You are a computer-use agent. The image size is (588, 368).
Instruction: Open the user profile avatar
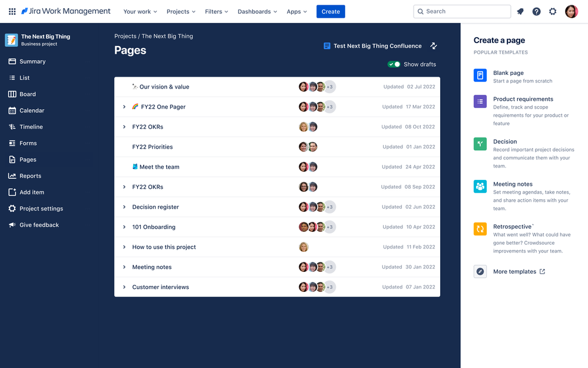pos(572,11)
